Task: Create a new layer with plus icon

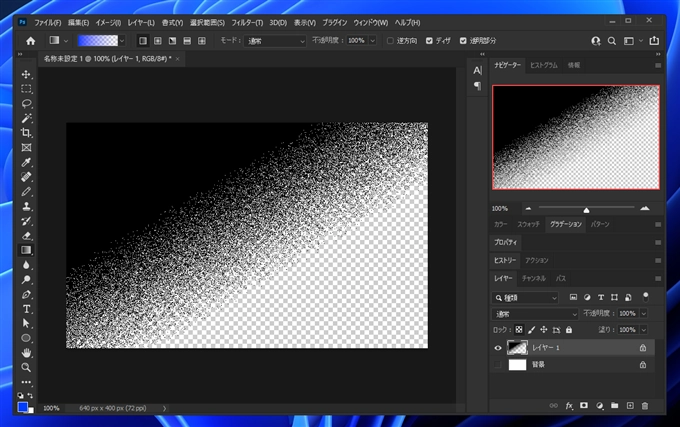Action: 630,406
